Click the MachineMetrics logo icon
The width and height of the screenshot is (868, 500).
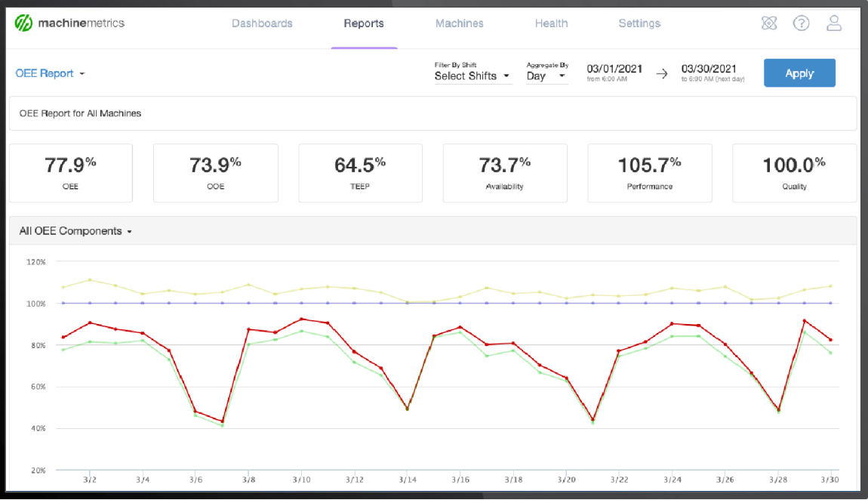tap(23, 23)
